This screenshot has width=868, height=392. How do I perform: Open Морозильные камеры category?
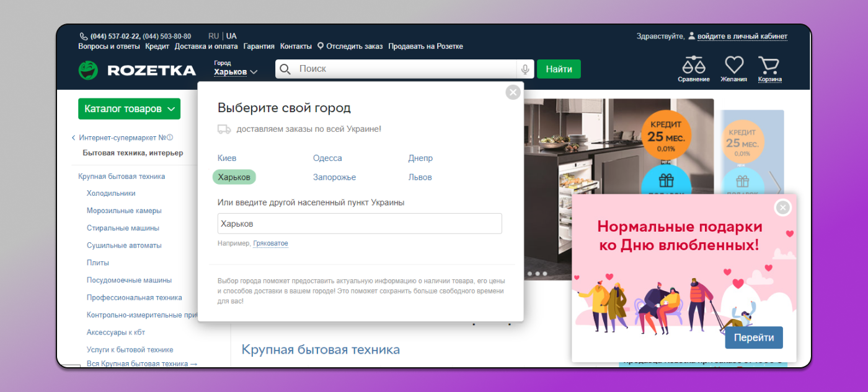tap(124, 211)
